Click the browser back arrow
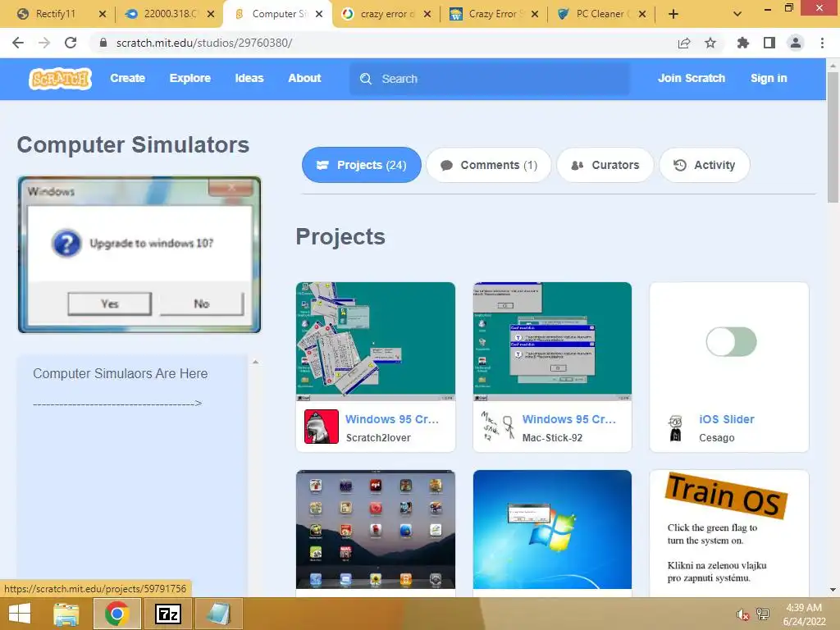This screenshot has width=840, height=630. (x=18, y=43)
